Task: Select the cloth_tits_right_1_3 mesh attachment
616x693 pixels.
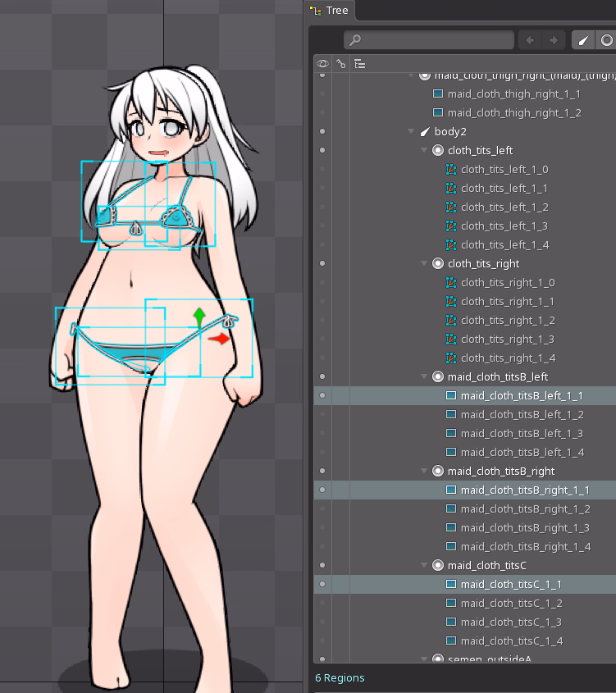Action: point(507,340)
